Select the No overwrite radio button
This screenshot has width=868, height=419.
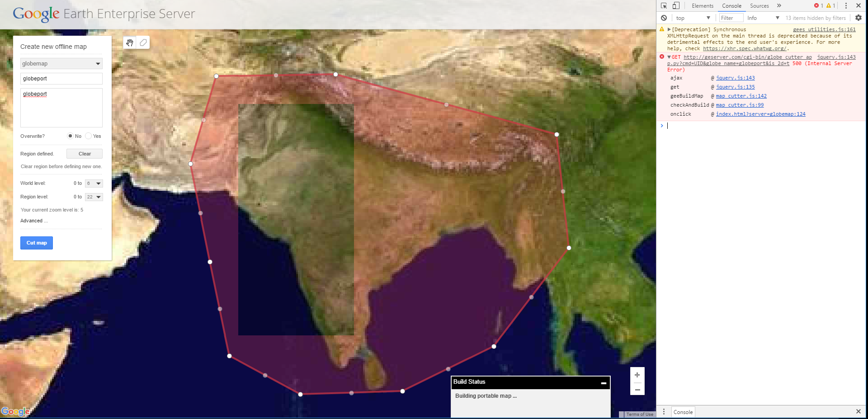point(71,136)
